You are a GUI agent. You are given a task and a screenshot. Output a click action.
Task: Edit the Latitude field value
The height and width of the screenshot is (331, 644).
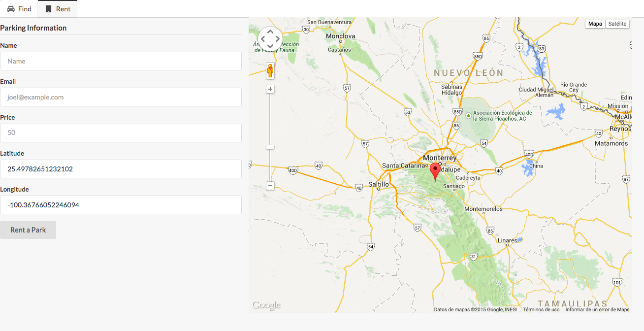(121, 169)
